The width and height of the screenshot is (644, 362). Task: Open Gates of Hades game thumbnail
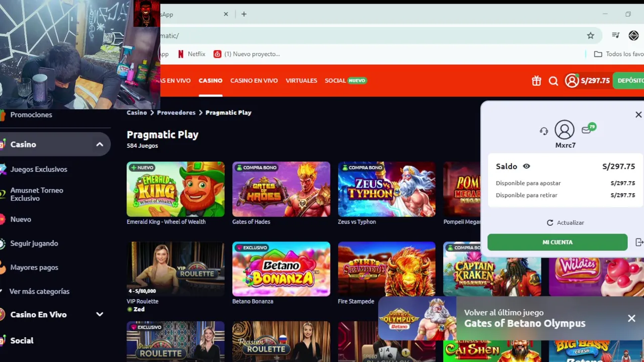pyautogui.click(x=281, y=189)
